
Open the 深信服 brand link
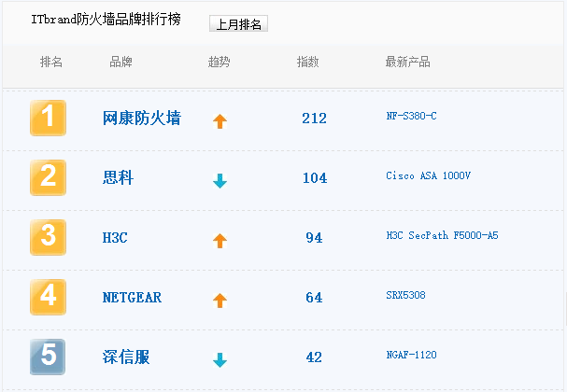pyautogui.click(x=126, y=357)
